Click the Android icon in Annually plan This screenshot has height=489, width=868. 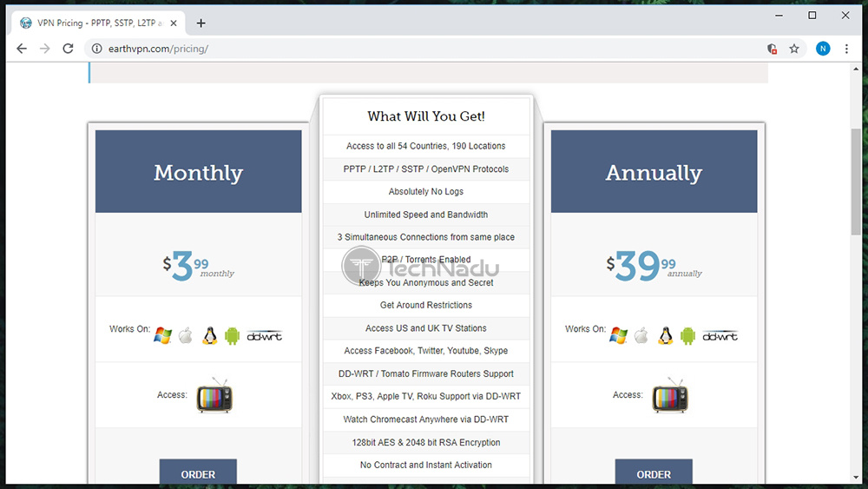(x=687, y=335)
